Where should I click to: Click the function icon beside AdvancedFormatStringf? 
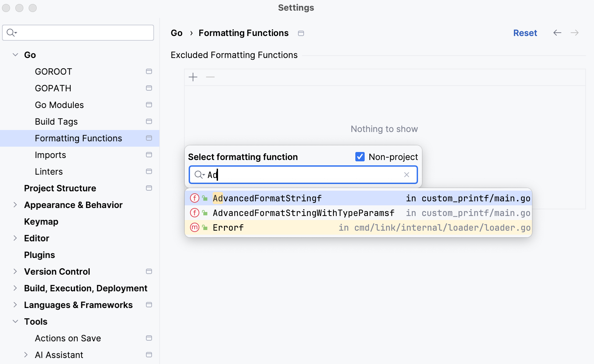click(x=194, y=198)
